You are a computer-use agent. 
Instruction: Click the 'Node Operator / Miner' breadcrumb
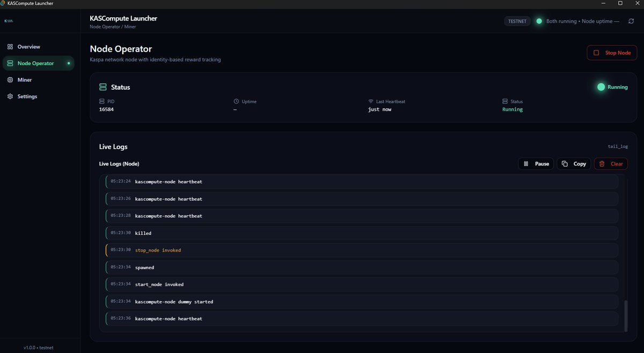coord(113,27)
